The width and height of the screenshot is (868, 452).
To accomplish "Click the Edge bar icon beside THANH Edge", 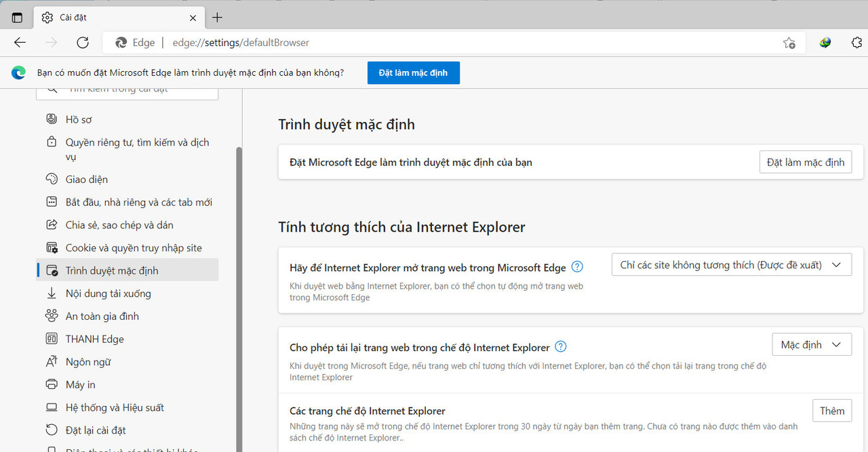I will 52,339.
